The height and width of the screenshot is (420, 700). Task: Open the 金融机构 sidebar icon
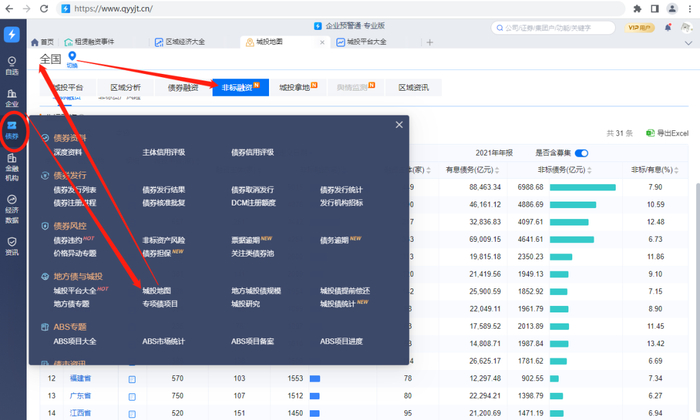[x=11, y=172]
